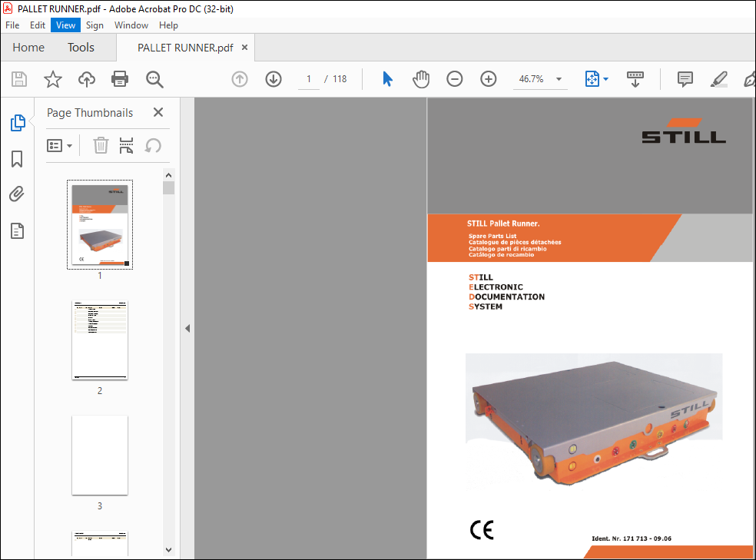Click the 'Spare Parts List' text
This screenshot has width=756, height=560.
point(492,236)
